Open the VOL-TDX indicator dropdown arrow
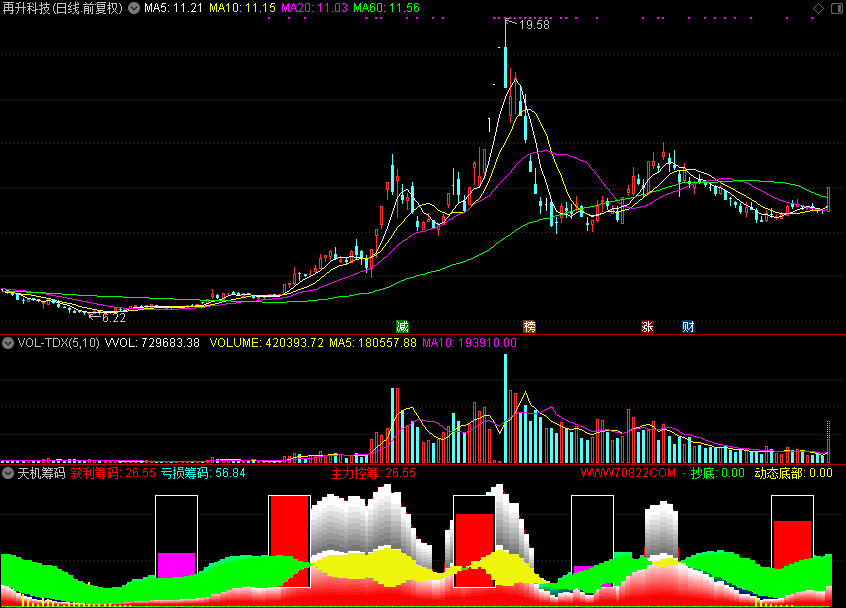This screenshot has height=608, width=846. pyautogui.click(x=8, y=343)
